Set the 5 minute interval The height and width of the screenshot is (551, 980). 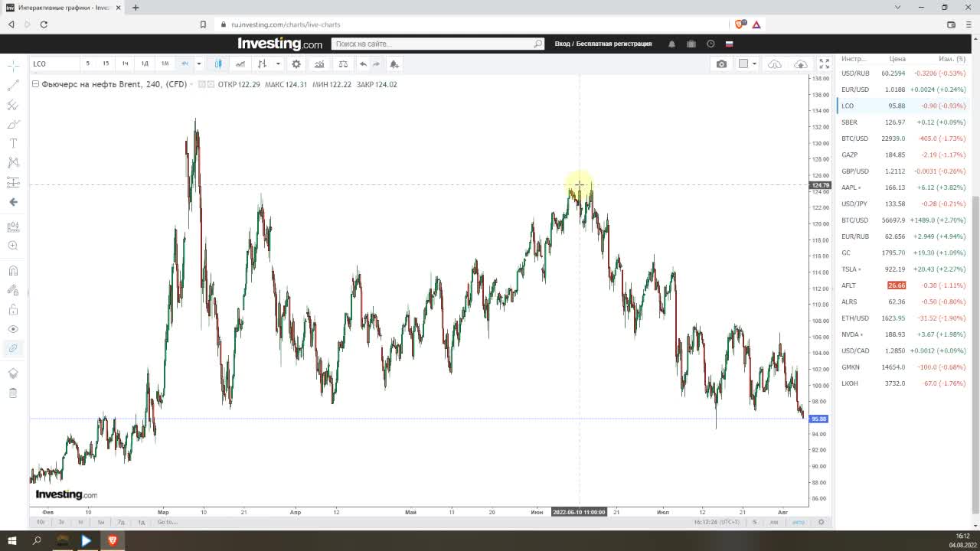(x=87, y=64)
